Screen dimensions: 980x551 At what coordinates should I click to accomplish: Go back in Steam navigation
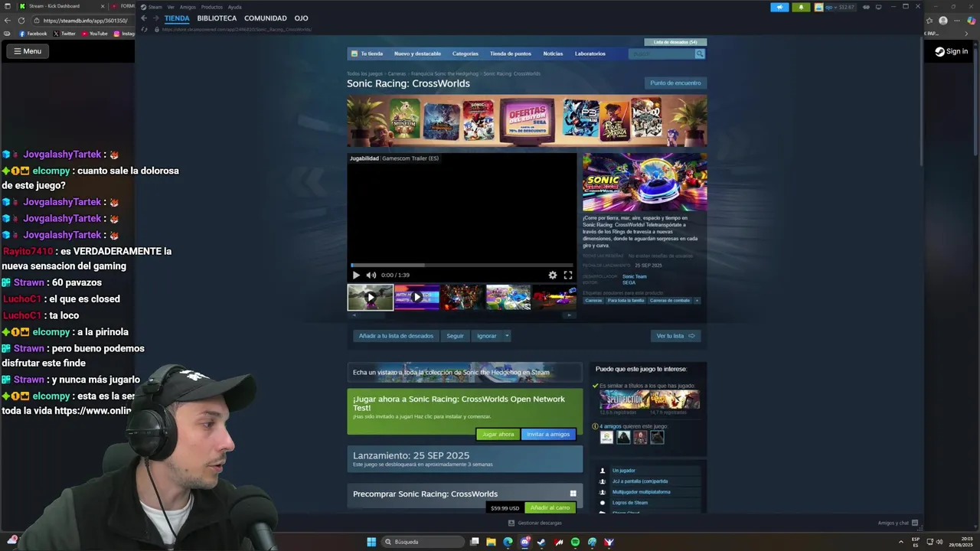(x=143, y=18)
